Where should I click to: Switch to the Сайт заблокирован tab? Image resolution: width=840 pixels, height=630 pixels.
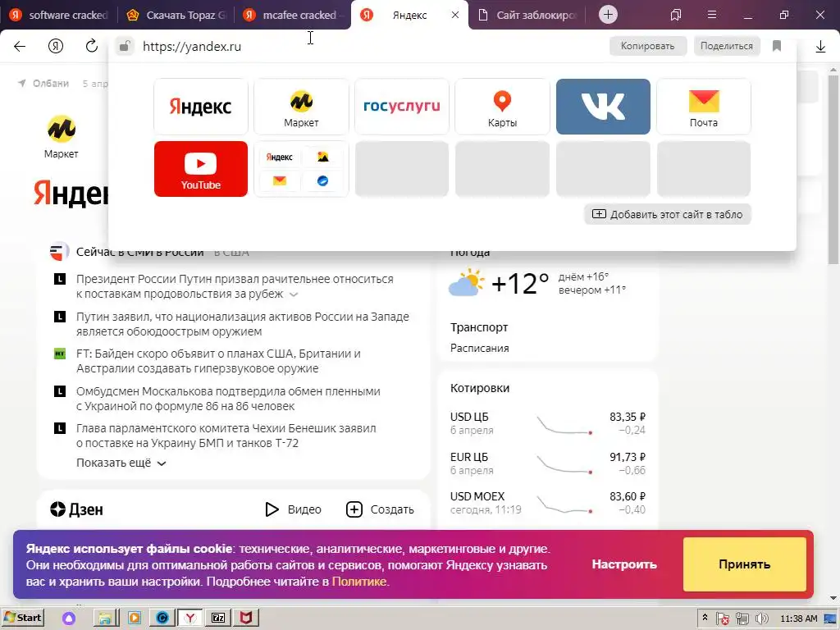(x=527, y=15)
